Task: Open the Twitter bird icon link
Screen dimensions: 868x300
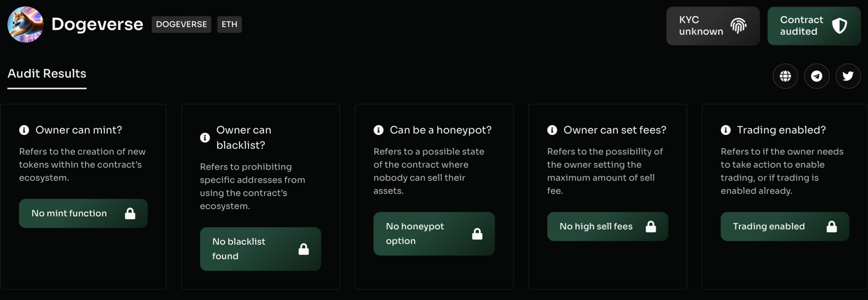Action: pyautogui.click(x=848, y=76)
